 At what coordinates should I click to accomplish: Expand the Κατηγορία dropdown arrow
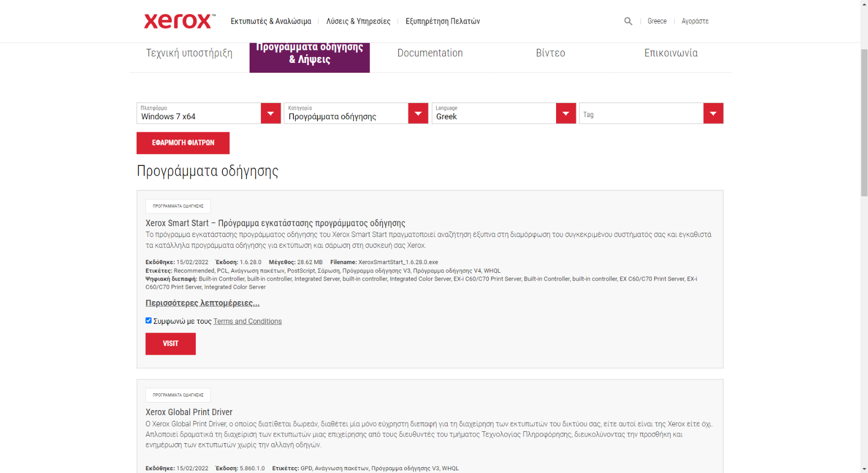(x=418, y=113)
